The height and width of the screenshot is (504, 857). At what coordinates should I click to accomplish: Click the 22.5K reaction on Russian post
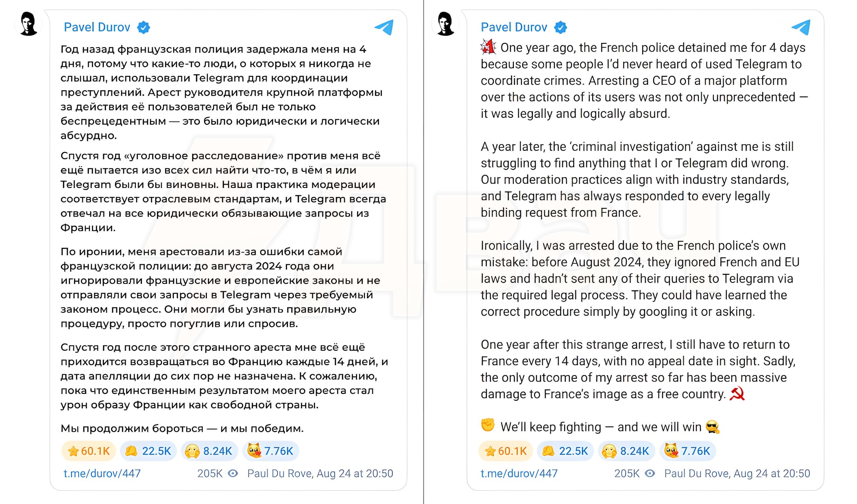coord(148,451)
